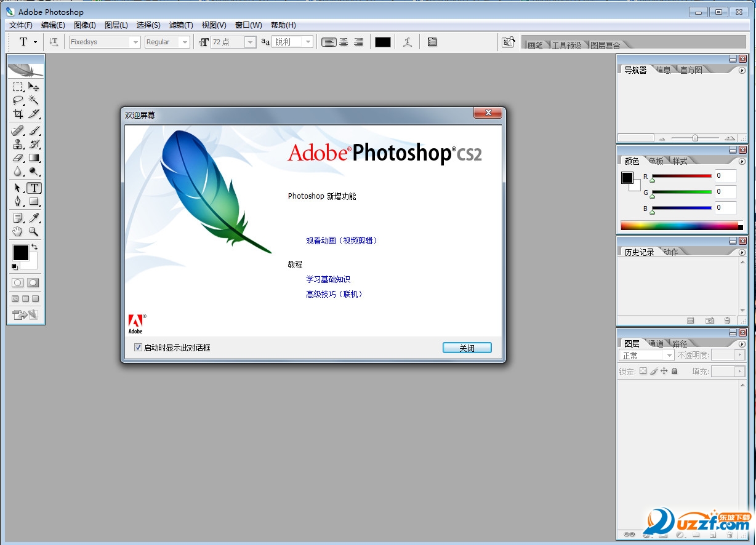Toggle lock position in Layers panel
The width and height of the screenshot is (756, 545).
[x=664, y=371]
